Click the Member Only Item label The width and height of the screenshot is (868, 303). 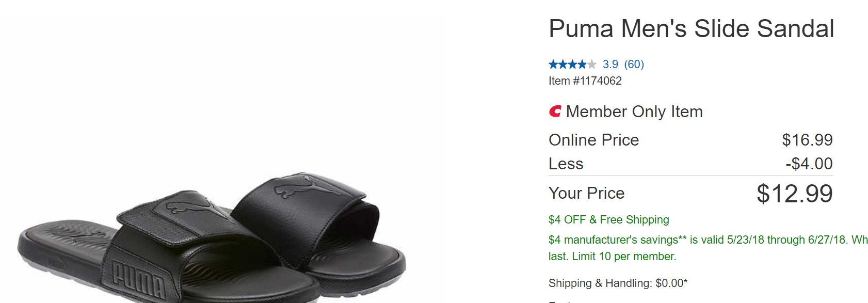tap(634, 112)
